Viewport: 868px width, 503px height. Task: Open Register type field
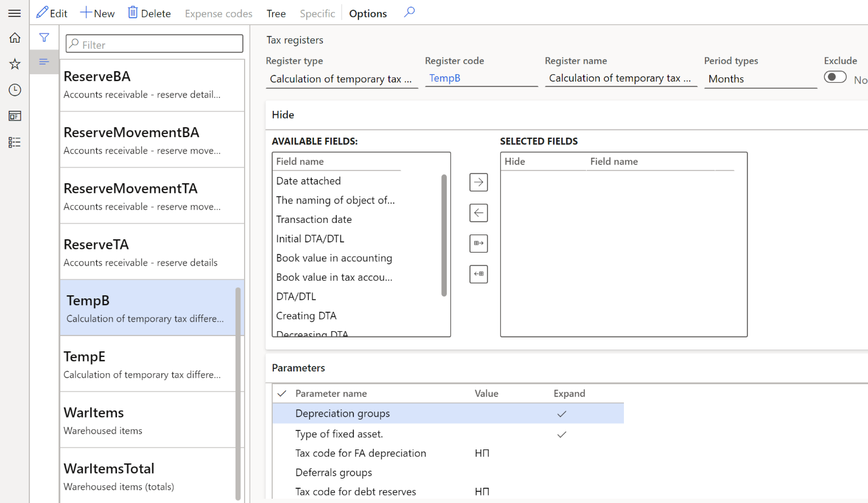tap(342, 79)
